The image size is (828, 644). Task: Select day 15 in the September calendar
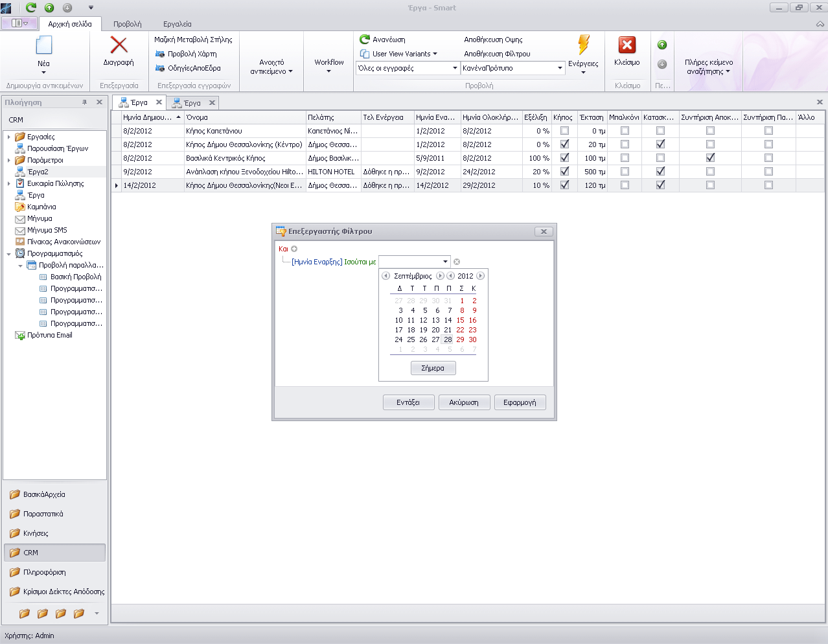coord(460,320)
